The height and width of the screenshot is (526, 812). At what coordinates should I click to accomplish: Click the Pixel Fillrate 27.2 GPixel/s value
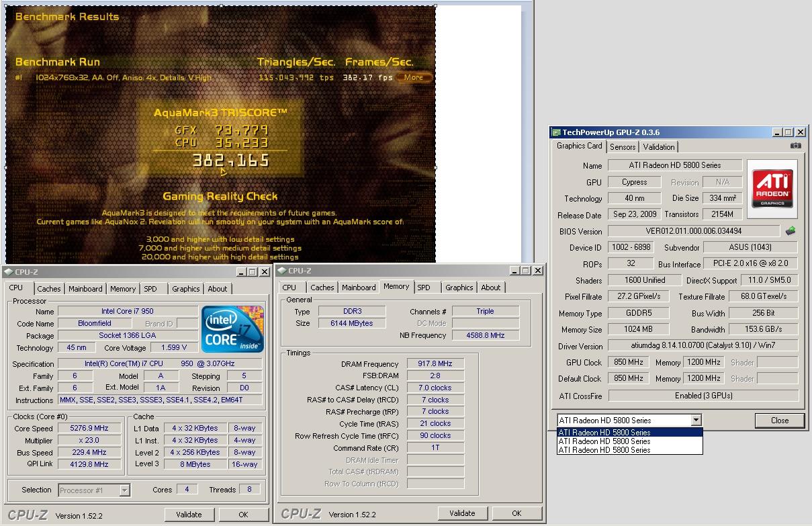[638, 296]
